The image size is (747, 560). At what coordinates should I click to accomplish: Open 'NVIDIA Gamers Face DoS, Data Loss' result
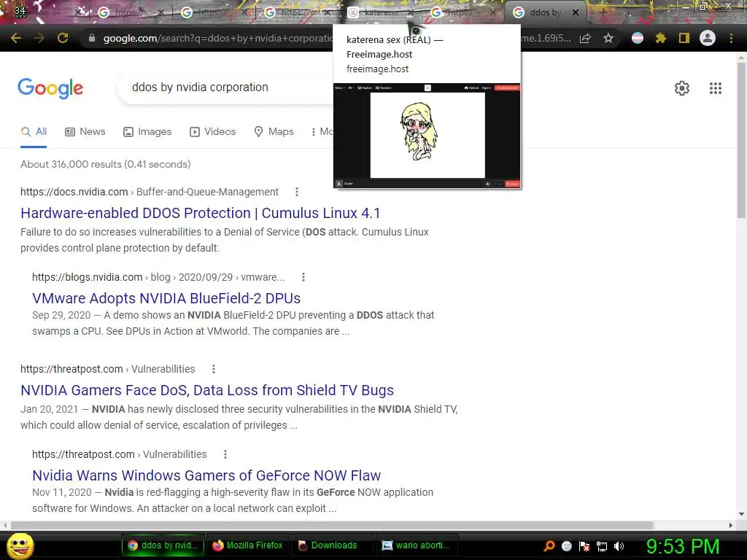click(x=206, y=390)
